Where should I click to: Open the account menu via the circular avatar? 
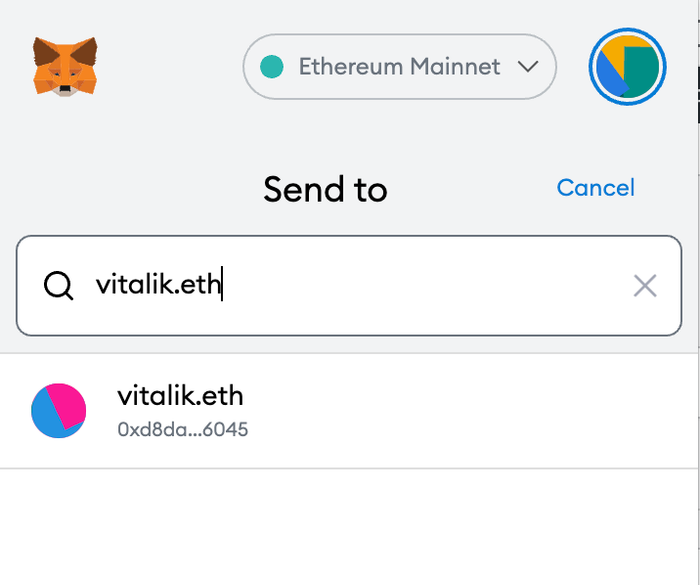click(627, 67)
